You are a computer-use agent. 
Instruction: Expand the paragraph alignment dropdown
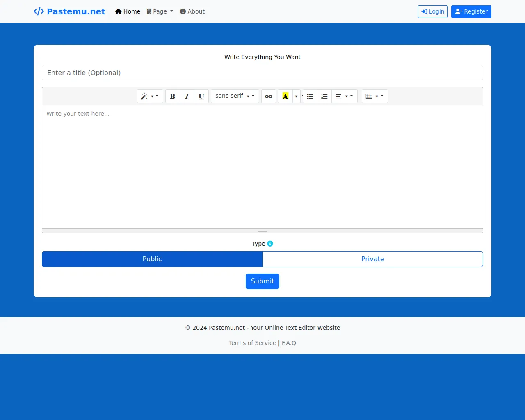pos(344,96)
